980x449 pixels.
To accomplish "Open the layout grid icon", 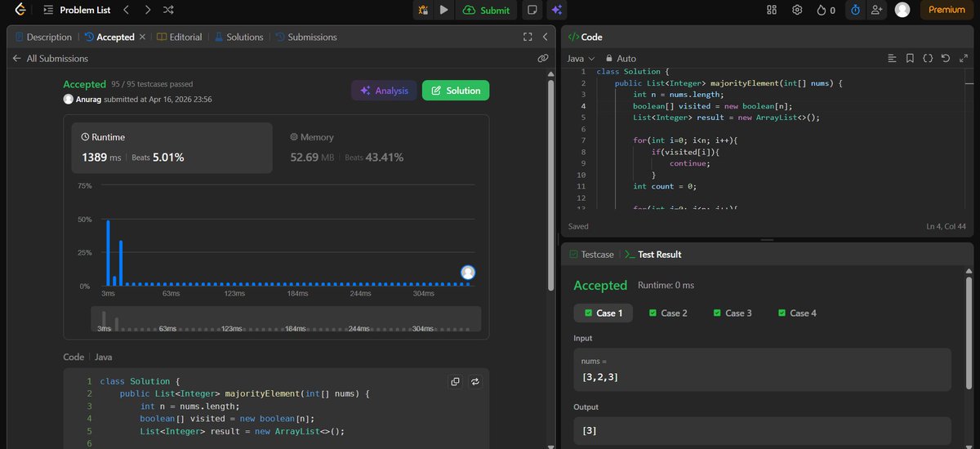I will coord(772,10).
